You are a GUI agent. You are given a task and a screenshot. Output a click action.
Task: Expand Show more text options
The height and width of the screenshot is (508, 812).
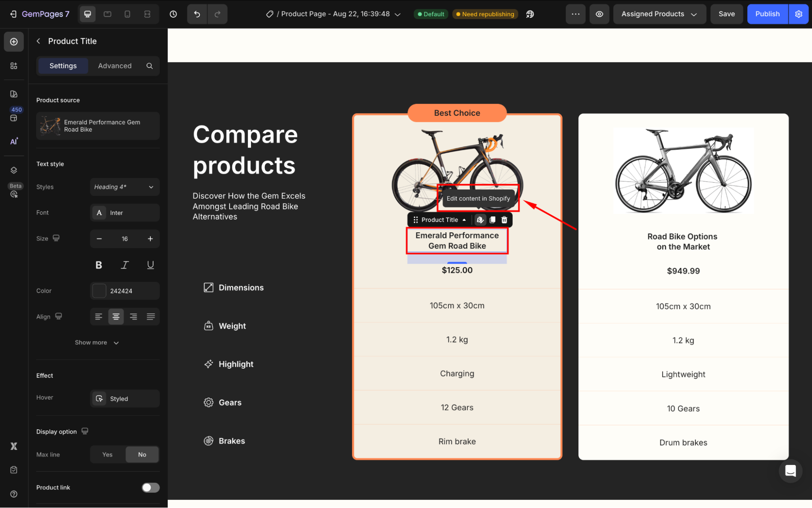[97, 343]
